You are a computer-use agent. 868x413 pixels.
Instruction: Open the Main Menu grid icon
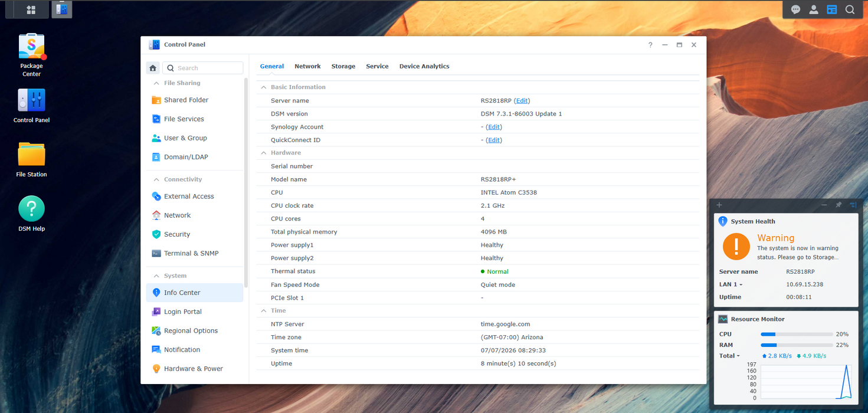(x=31, y=10)
